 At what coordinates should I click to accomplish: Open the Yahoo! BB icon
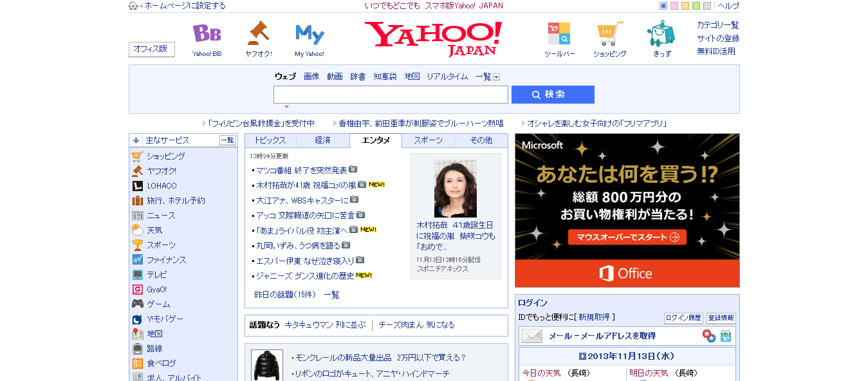[x=207, y=33]
